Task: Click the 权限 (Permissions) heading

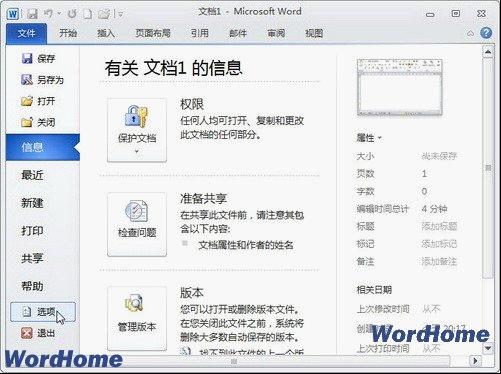Action: (x=192, y=104)
